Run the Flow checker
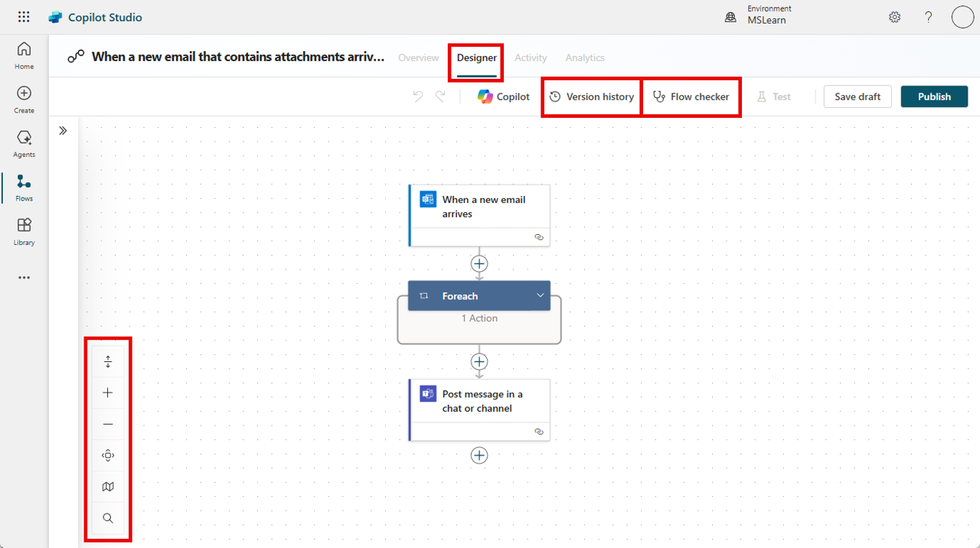This screenshot has height=548, width=980. click(x=691, y=96)
